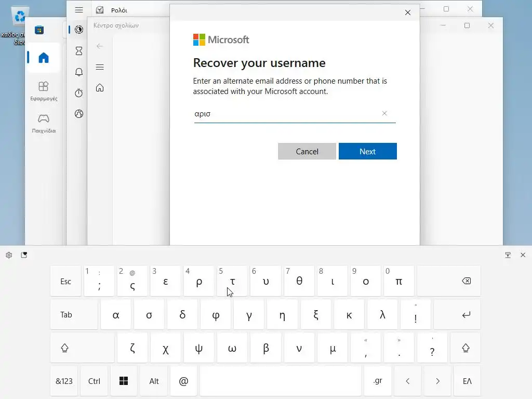The width and height of the screenshot is (532, 399).
Task: Select the Stopwatch icon in Clock sidebar
Action: click(79, 93)
